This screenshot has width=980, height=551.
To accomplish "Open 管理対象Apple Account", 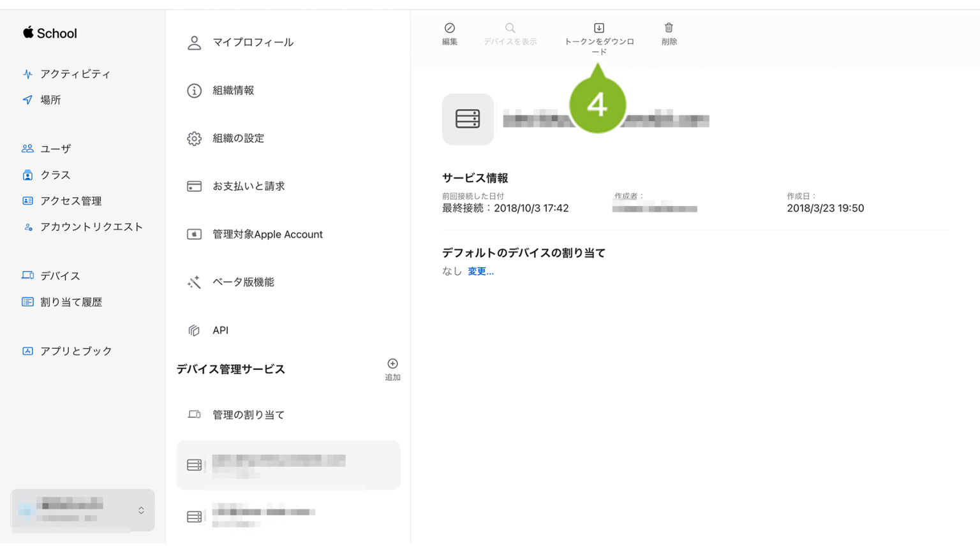I will coord(267,235).
